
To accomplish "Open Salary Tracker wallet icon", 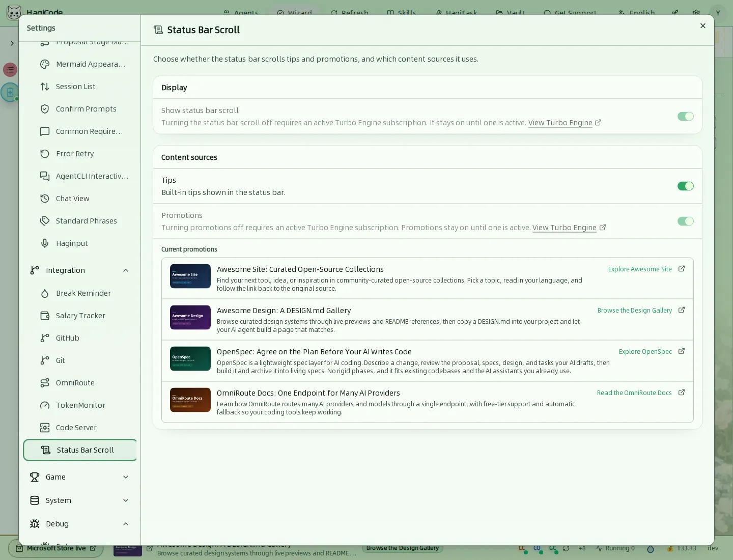I will 45,316.
